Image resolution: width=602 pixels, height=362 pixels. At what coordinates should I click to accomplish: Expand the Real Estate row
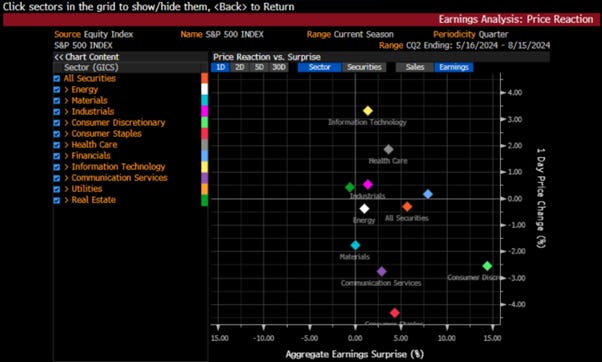[x=66, y=200]
